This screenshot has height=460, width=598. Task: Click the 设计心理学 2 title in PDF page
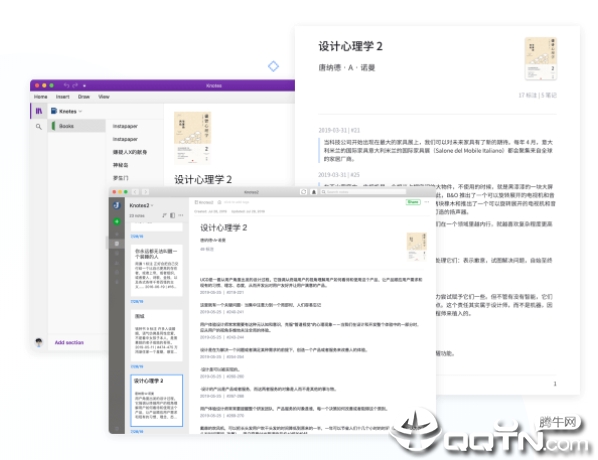pyautogui.click(x=350, y=47)
